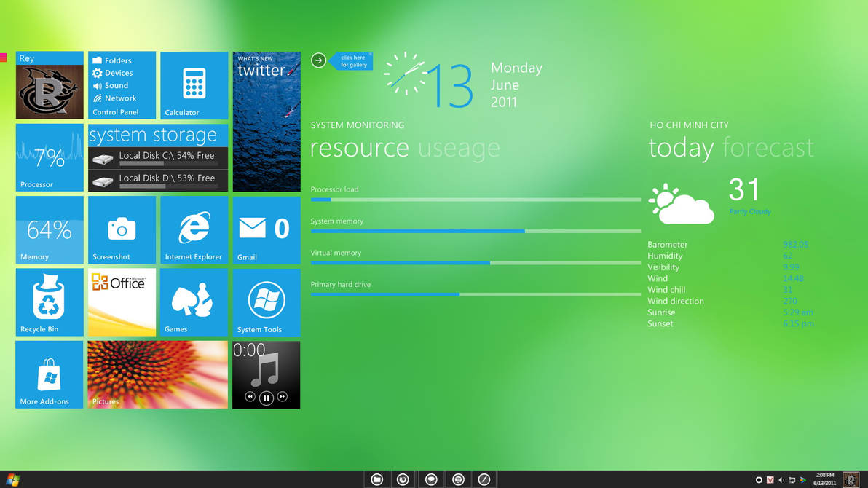The height and width of the screenshot is (488, 868).
Task: Open Devices in the Control Panel tile
Action: click(x=113, y=73)
